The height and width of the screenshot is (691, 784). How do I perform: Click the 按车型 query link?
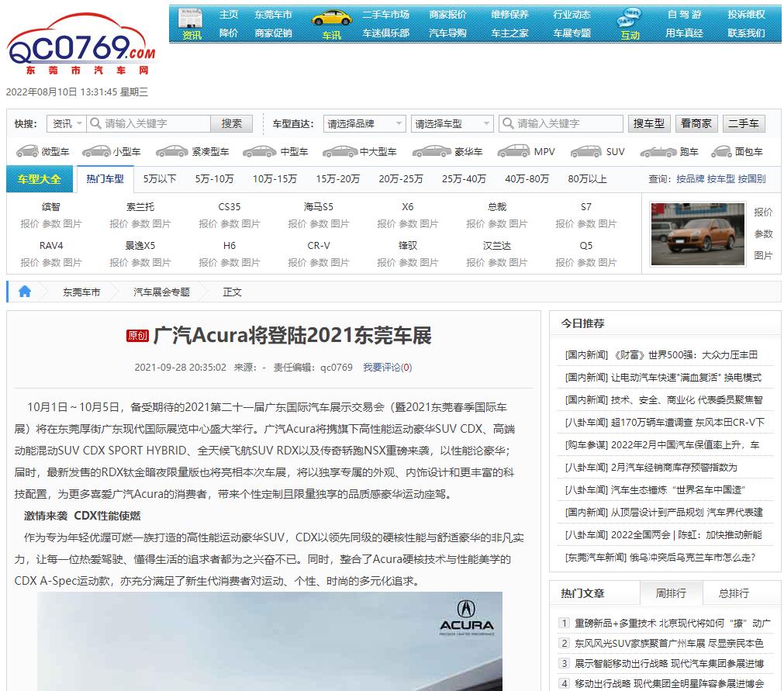coord(721,179)
